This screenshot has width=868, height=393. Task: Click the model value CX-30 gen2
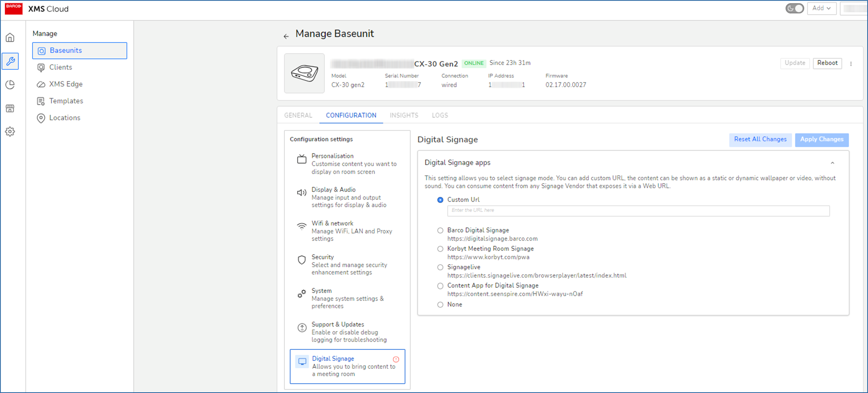(348, 85)
